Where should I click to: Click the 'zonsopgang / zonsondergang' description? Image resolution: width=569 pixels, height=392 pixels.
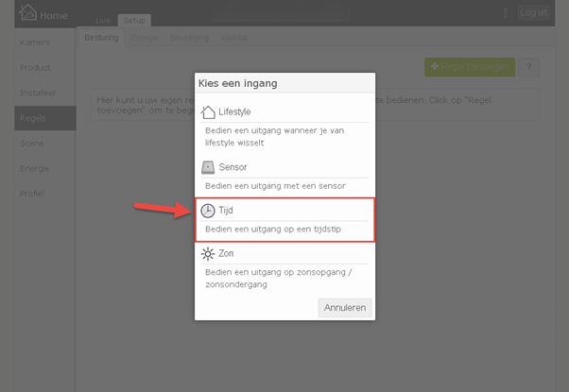coord(278,279)
